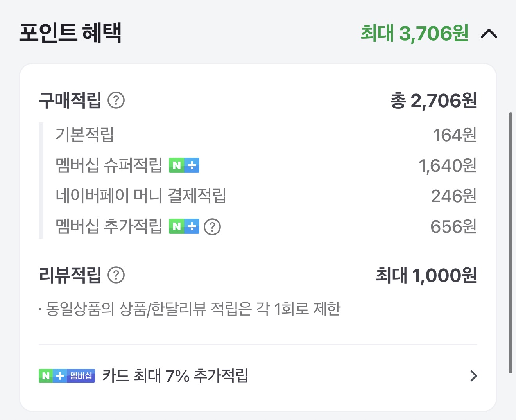Select 네이버페이 머니 결제적립 row label
This screenshot has width=516, height=420.
[x=141, y=196]
